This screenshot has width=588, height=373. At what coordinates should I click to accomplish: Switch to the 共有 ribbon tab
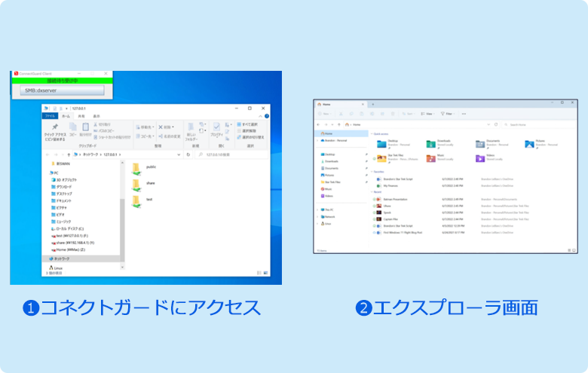tap(81, 116)
